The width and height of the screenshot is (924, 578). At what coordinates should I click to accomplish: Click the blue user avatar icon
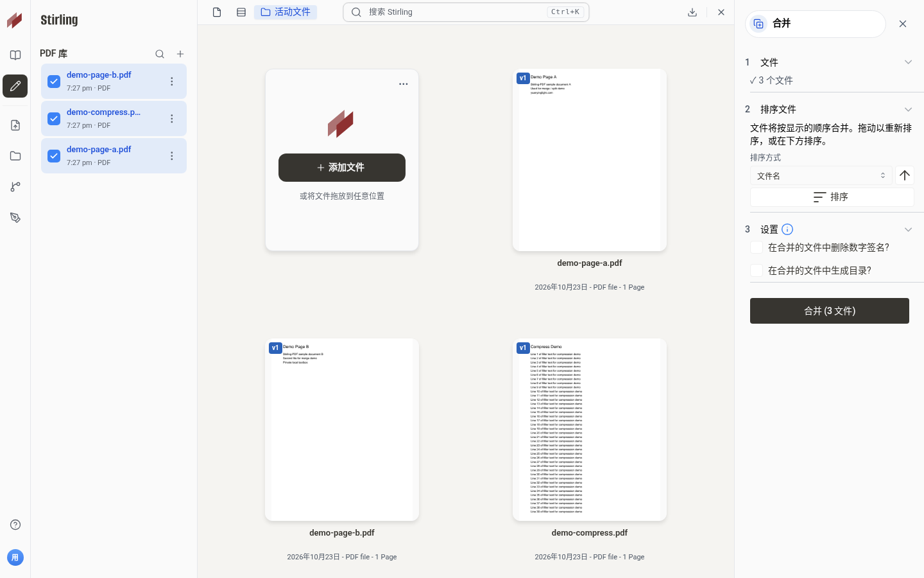point(15,557)
